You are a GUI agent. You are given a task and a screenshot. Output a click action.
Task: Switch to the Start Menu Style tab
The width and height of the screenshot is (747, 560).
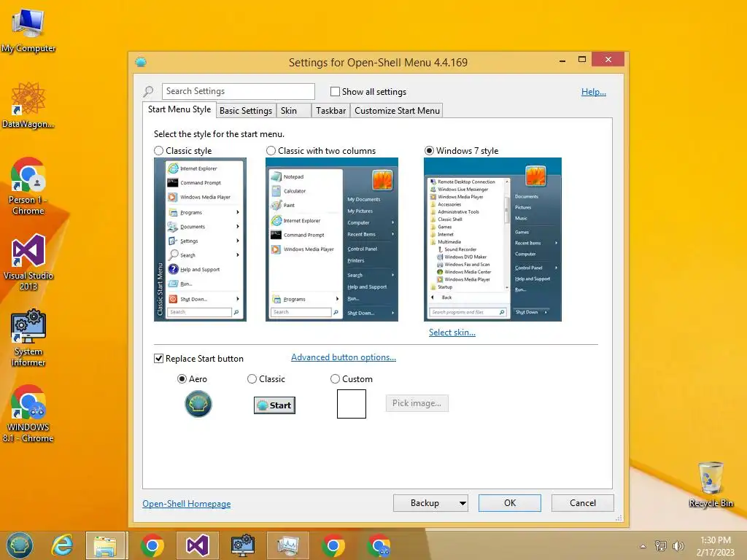(179, 109)
